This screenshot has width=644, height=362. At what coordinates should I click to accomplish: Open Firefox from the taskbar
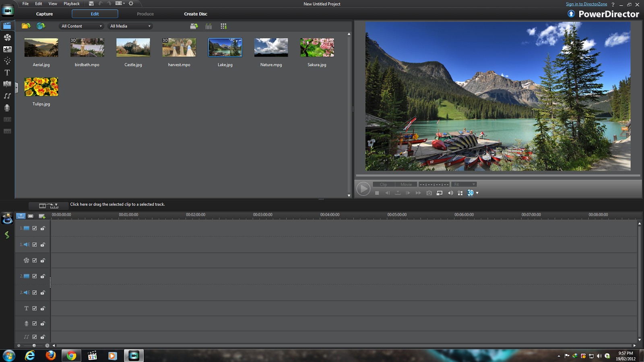[51, 356]
